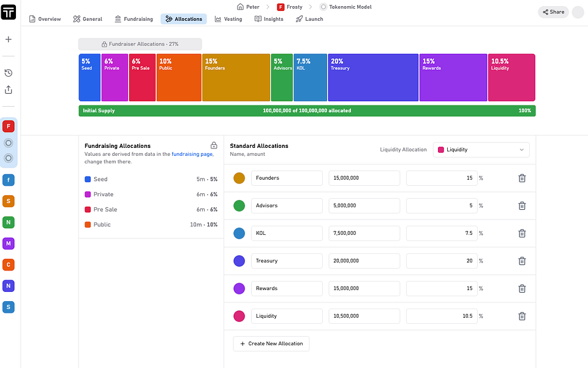588x368 pixels.
Task: Go to the Insights tab
Action: click(269, 19)
